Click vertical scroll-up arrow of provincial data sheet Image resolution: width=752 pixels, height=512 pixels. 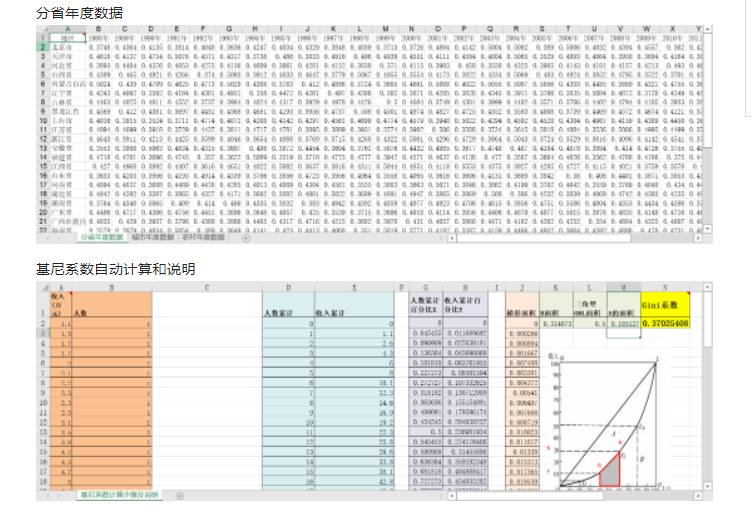tap(708, 29)
